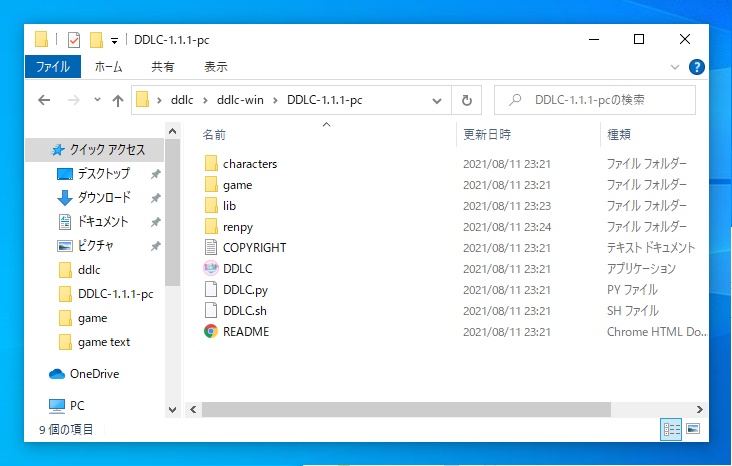Image resolution: width=732 pixels, height=466 pixels.
Task: Refresh the current folder view
Action: point(466,100)
